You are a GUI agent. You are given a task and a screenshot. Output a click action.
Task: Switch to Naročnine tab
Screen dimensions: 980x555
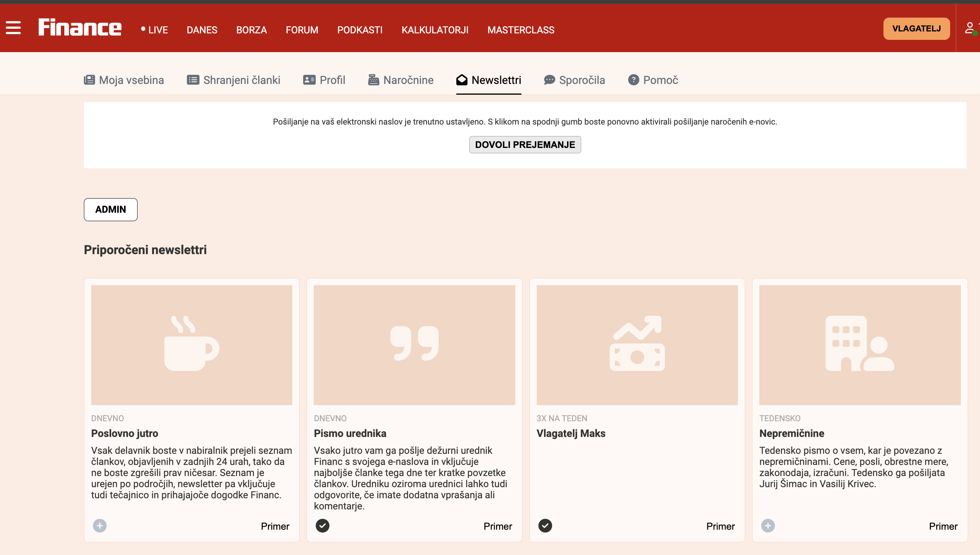point(401,80)
